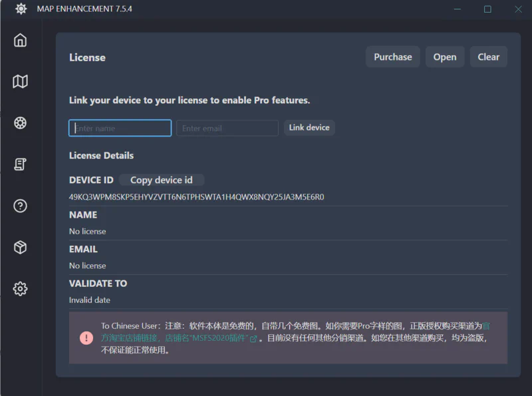Open the Help question mark icon

20,206
